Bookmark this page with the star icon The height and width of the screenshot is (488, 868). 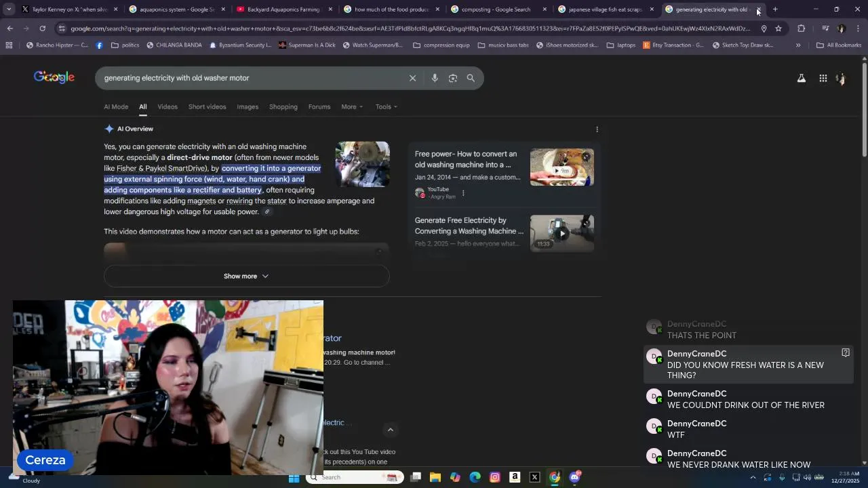point(778,28)
